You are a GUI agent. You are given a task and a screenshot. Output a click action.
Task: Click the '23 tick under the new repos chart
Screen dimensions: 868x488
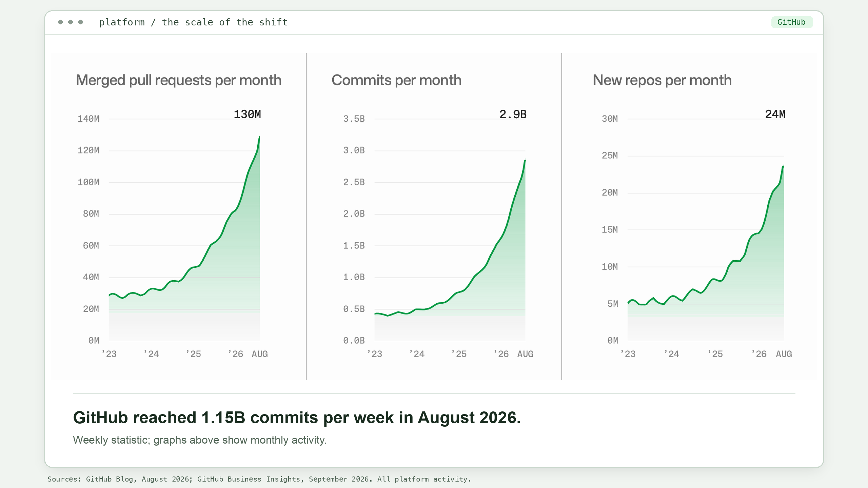[x=628, y=354]
